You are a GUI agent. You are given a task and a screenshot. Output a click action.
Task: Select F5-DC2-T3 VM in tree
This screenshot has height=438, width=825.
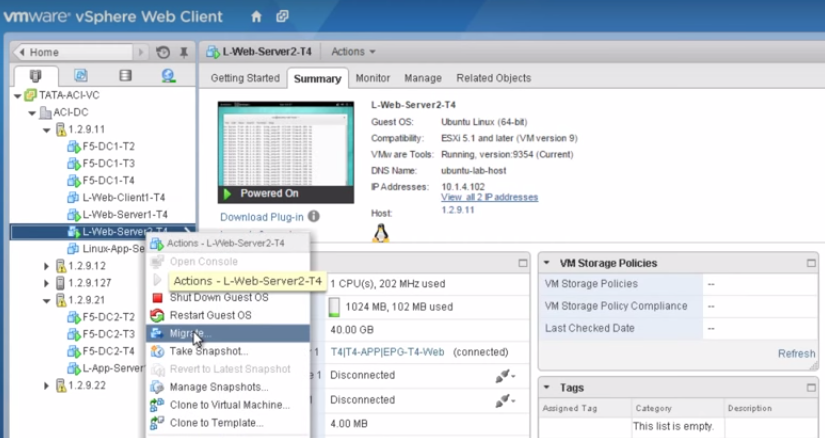pyautogui.click(x=108, y=334)
